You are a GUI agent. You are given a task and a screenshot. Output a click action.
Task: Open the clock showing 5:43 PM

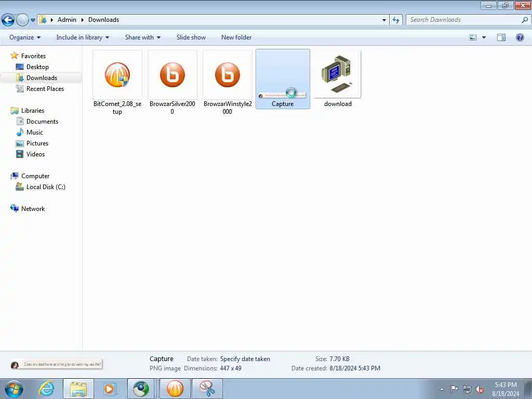coord(506,389)
